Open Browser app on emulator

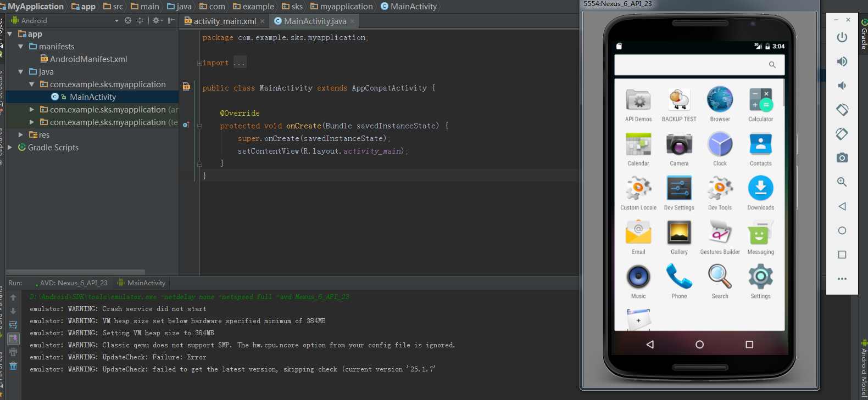point(720,104)
